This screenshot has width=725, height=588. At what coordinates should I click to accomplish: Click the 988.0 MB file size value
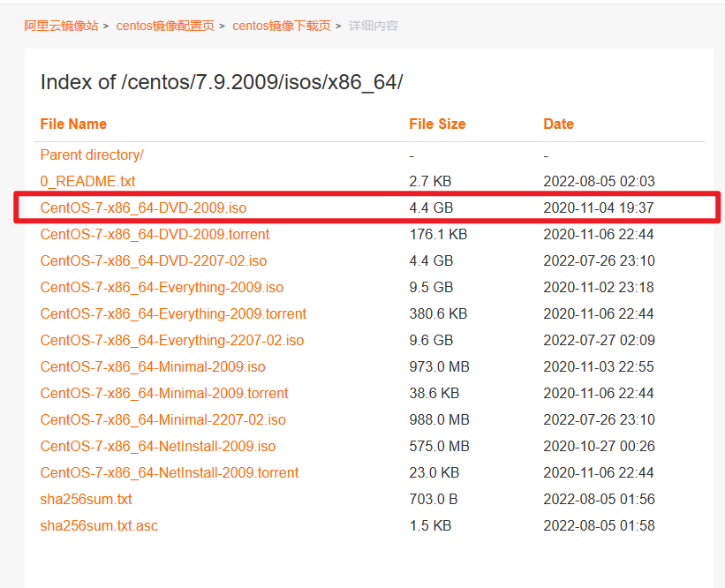click(x=439, y=419)
